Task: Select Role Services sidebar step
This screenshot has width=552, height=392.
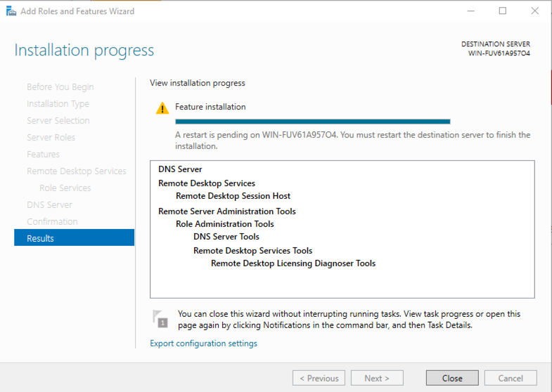Action: coord(65,188)
